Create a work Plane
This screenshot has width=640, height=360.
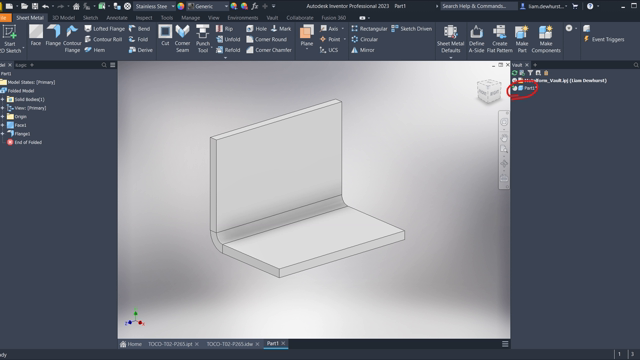[x=307, y=35]
